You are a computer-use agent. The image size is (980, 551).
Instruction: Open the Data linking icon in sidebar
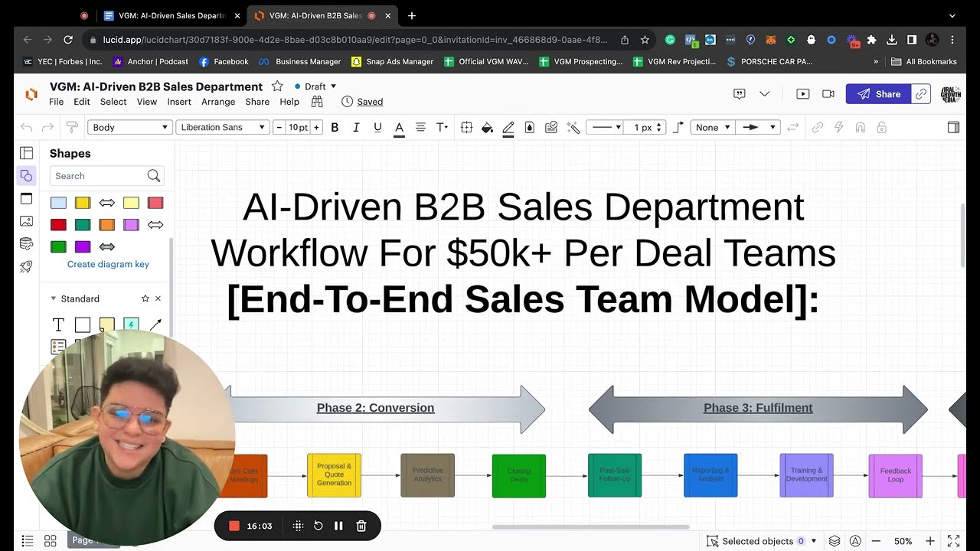pyautogui.click(x=27, y=244)
